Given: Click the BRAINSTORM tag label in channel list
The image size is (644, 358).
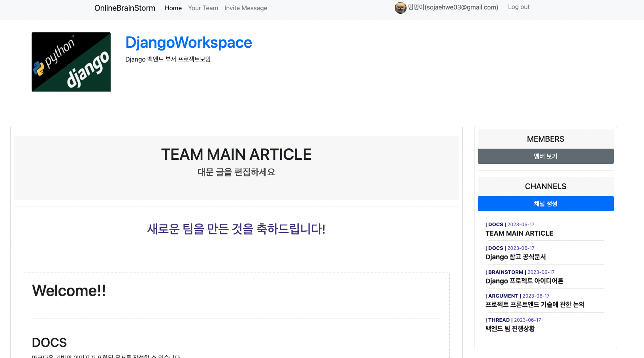Looking at the screenshot, I should pyautogui.click(x=506, y=272).
